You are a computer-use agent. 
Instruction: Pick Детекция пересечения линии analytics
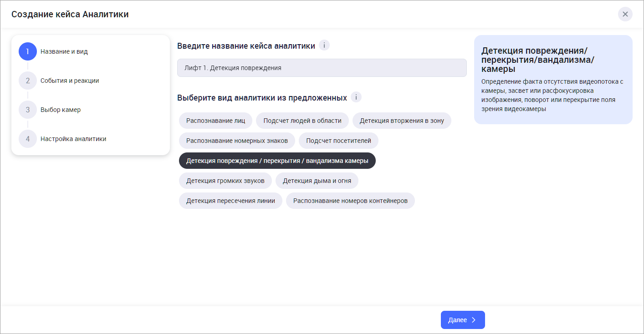[x=230, y=201]
